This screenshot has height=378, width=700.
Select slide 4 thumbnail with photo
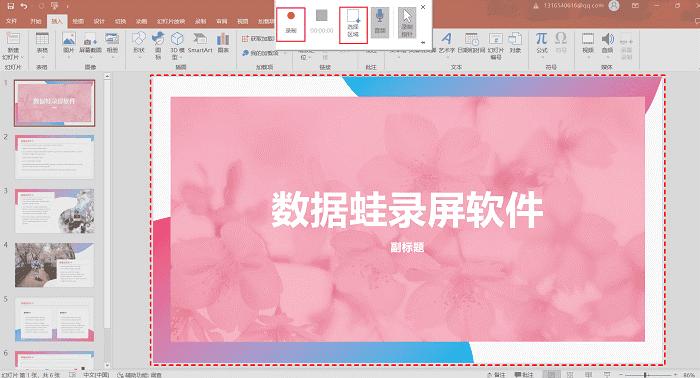(x=54, y=265)
